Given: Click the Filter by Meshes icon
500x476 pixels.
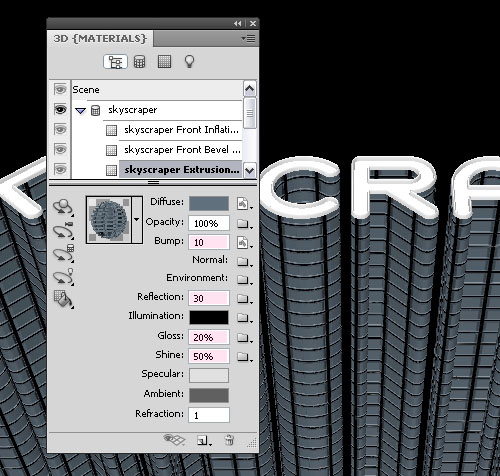Looking at the screenshot, I should pyautogui.click(x=139, y=62).
